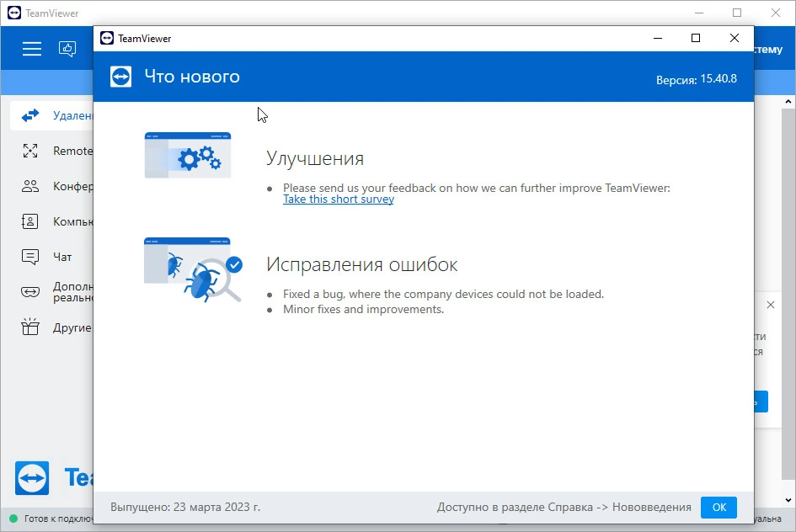Open the Remote section expand-arrows icon
796x532 pixels.
pyautogui.click(x=30, y=151)
